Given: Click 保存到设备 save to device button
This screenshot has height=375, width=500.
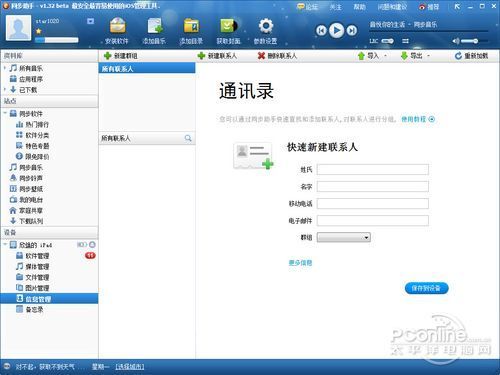Looking at the screenshot, I should [427, 288].
